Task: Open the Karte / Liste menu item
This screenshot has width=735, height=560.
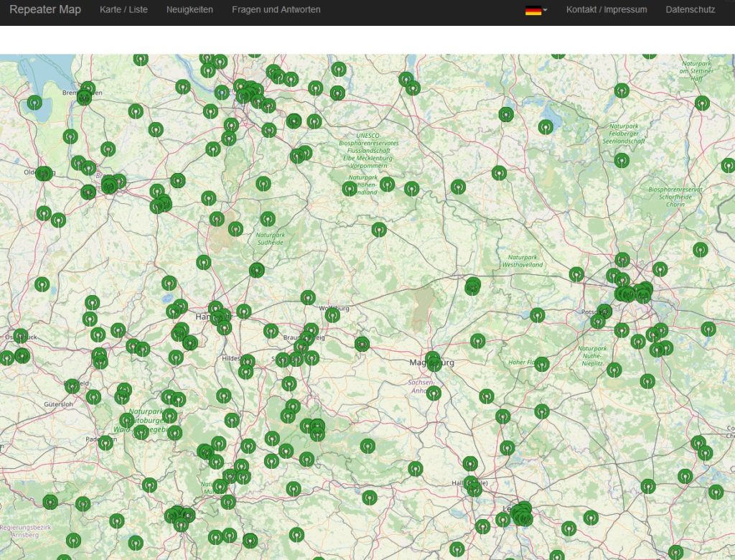Action: (x=123, y=10)
